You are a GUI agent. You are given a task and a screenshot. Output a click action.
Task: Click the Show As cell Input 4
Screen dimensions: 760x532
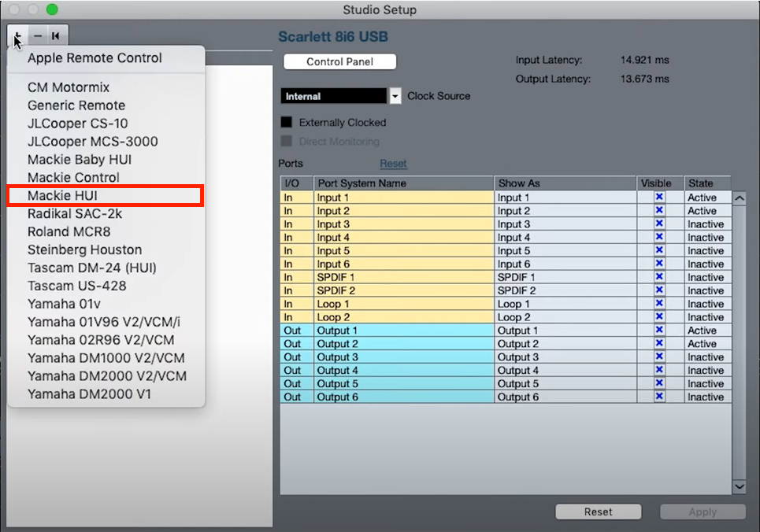(x=565, y=238)
